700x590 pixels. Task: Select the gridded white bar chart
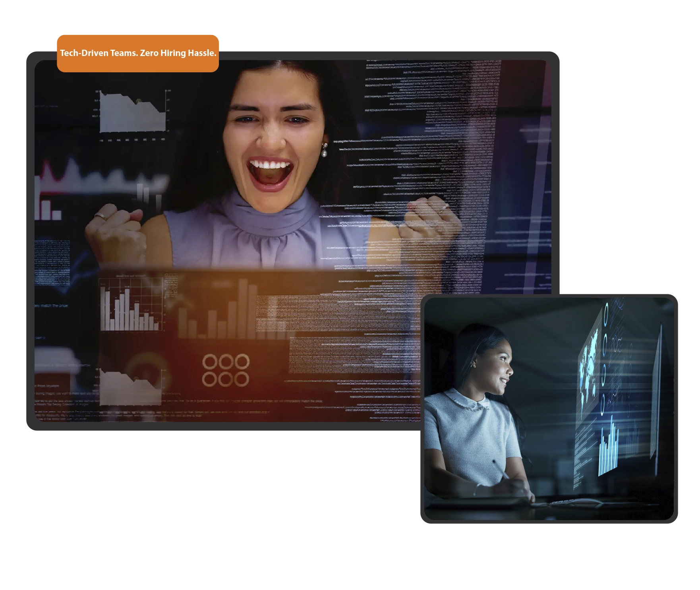(131, 305)
